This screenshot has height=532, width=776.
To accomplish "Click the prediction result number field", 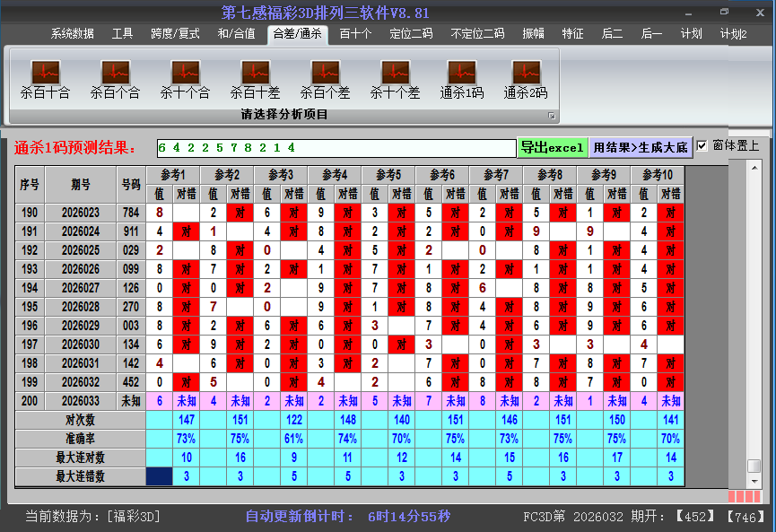I will (336, 147).
